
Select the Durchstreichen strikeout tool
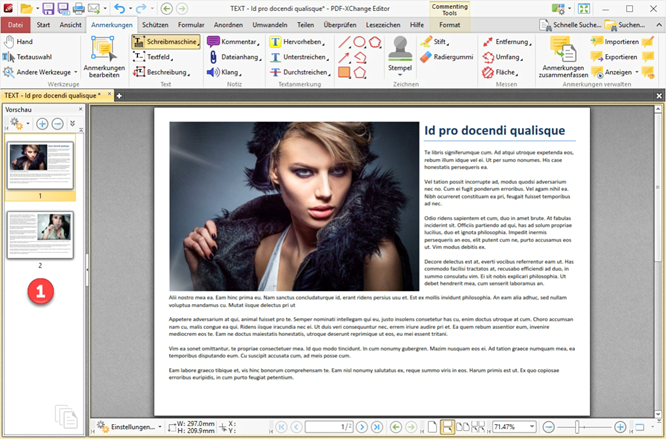point(301,72)
